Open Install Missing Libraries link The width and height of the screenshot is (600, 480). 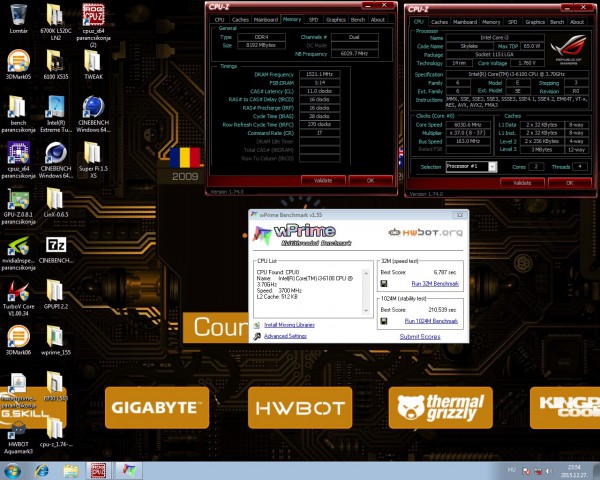[x=289, y=325]
